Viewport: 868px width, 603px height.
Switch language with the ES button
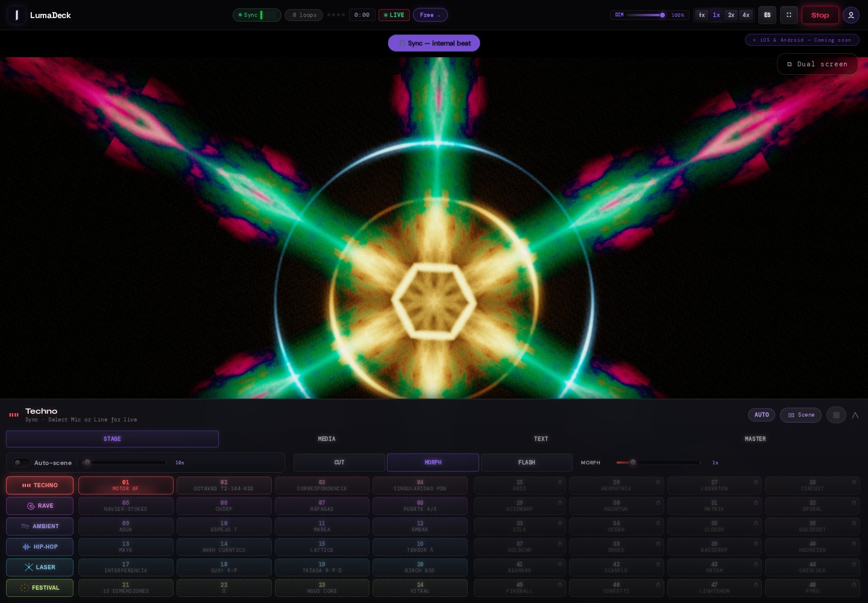[x=767, y=15]
